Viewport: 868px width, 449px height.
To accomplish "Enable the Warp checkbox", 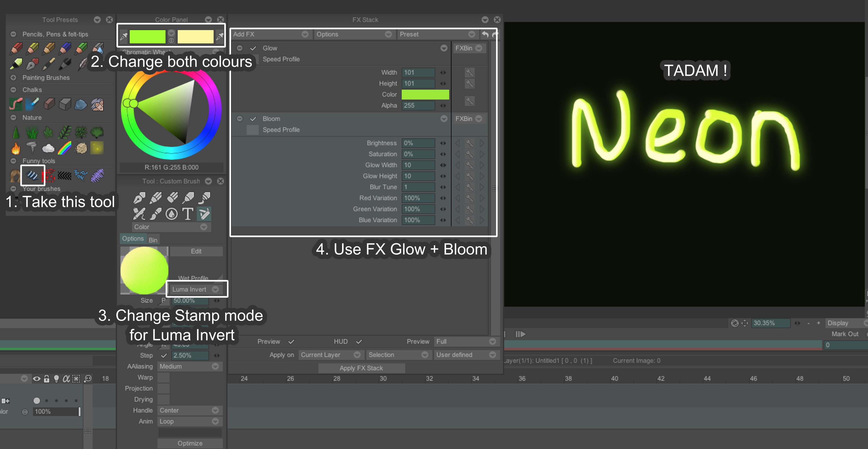I will point(164,377).
